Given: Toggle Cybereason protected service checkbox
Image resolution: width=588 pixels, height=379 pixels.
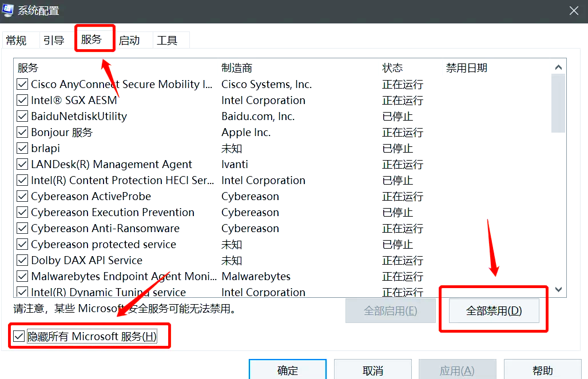Looking at the screenshot, I should pos(22,245).
